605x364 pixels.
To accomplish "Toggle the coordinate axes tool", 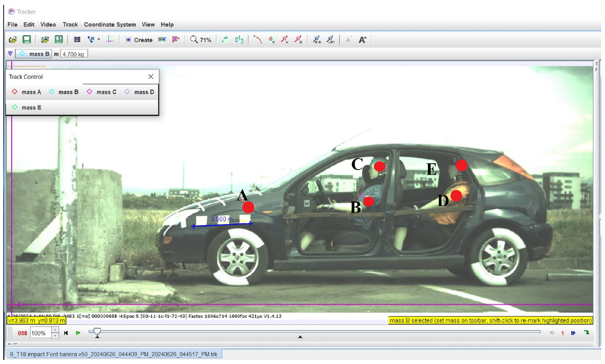I will (x=110, y=39).
